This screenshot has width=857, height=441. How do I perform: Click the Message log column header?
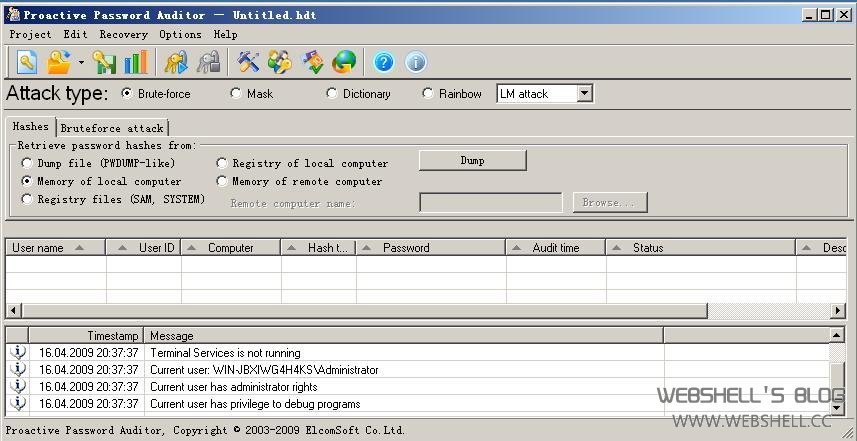pyautogui.click(x=403, y=335)
